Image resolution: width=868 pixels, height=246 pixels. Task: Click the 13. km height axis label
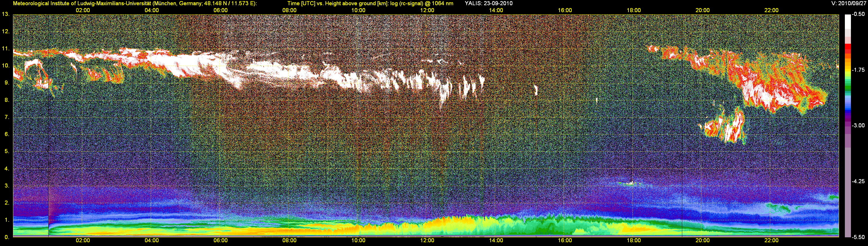(x=6, y=14)
